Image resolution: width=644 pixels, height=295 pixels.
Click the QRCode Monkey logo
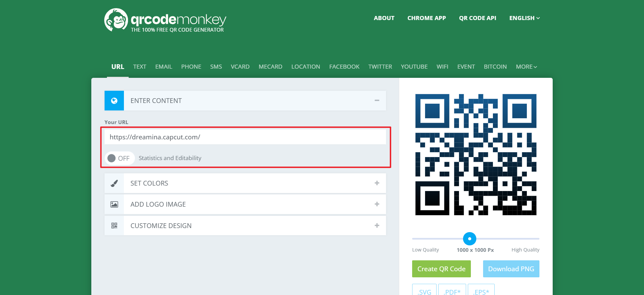(165, 20)
